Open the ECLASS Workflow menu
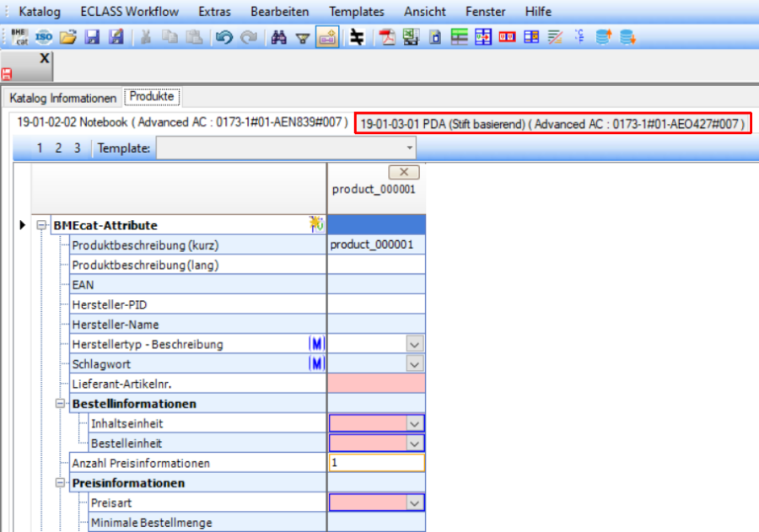Viewport: 759px width, 532px height. (128, 11)
